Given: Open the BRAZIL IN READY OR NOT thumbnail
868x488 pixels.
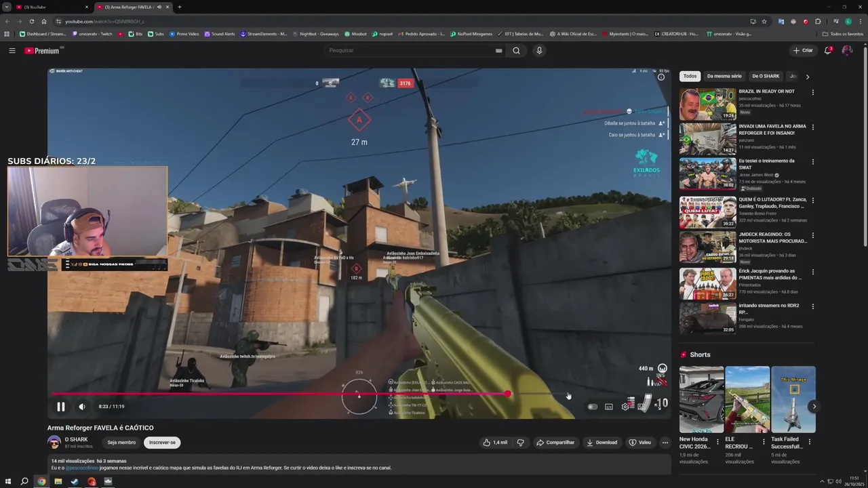Looking at the screenshot, I should [x=707, y=104].
